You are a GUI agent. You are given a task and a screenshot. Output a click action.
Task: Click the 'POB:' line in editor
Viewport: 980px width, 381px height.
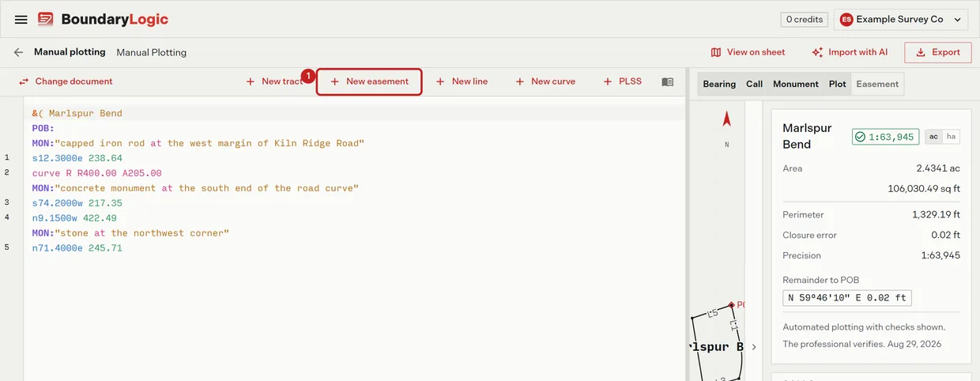point(43,128)
